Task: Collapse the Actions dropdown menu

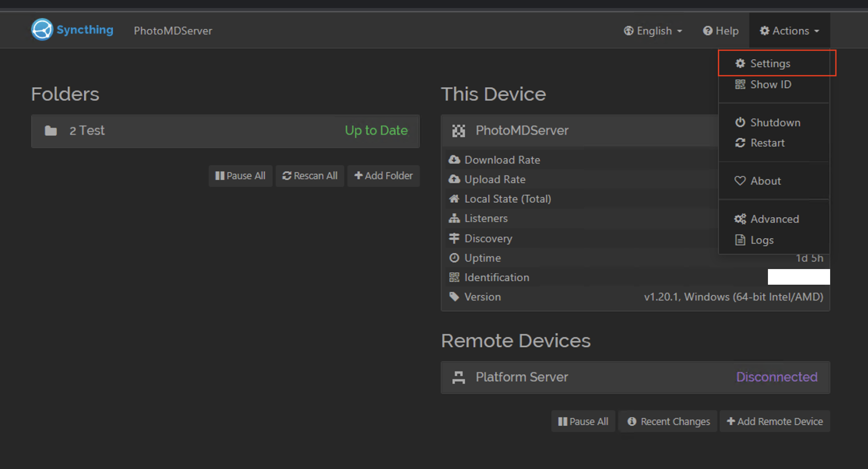Action: click(x=789, y=31)
